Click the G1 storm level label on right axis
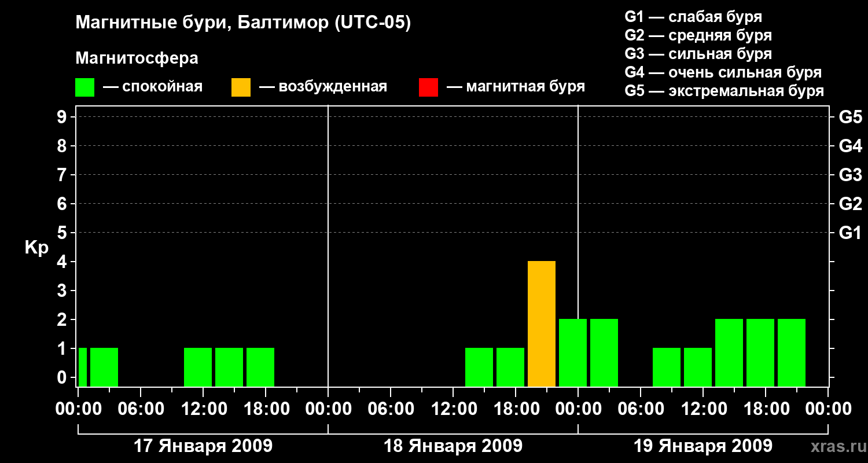868x463 pixels. [850, 233]
